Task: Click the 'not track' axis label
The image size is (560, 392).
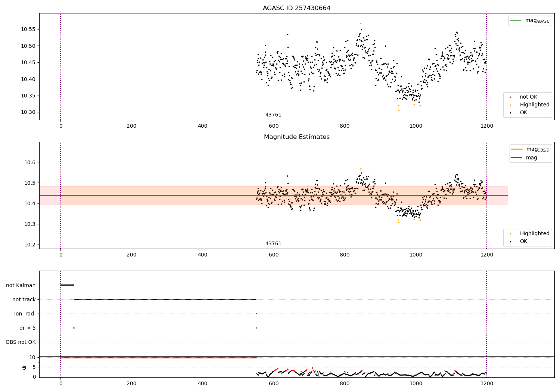Action: [24, 299]
